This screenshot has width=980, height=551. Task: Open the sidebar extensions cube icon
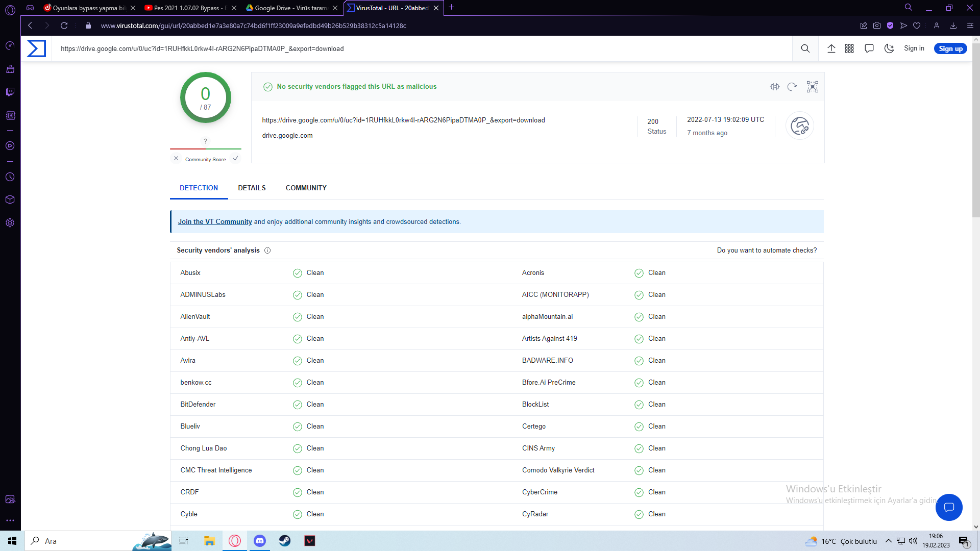[x=10, y=200]
